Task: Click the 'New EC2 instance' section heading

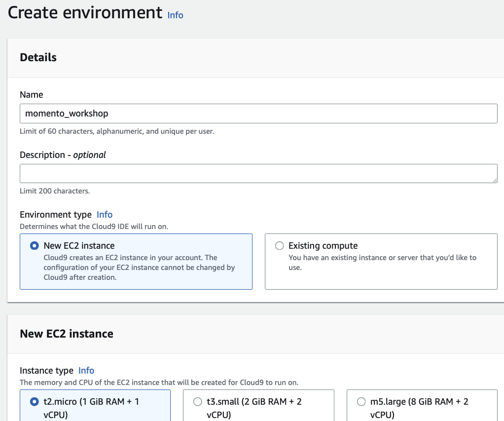Action: (67, 334)
